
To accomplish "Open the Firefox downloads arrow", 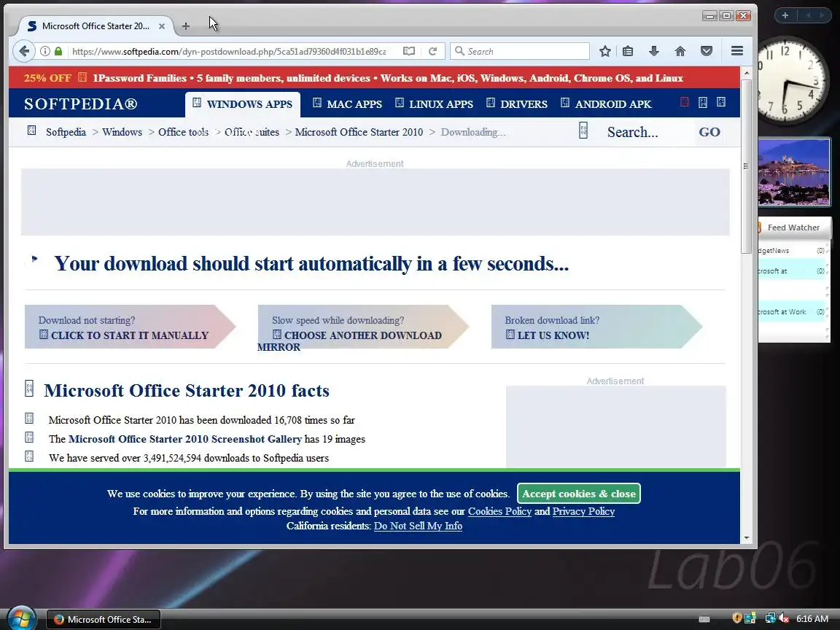I will click(x=653, y=51).
